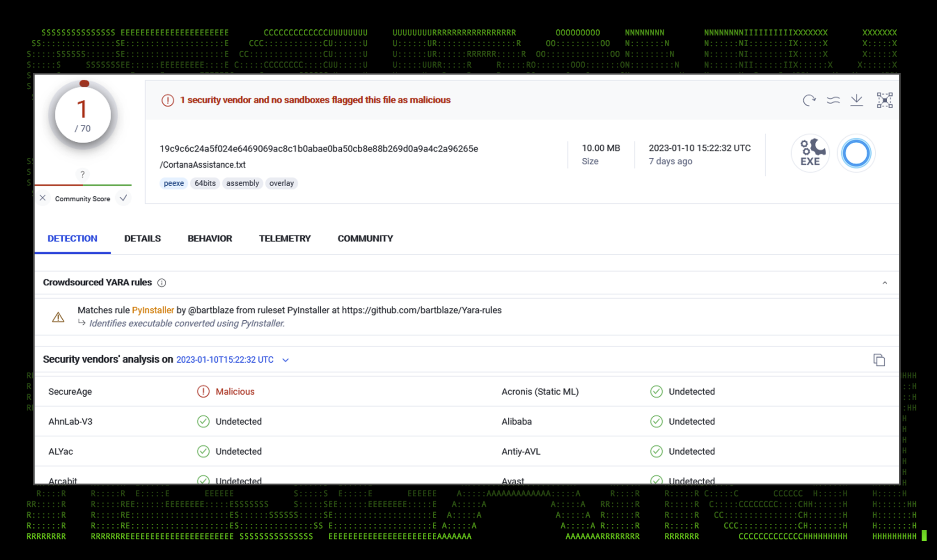Image resolution: width=937 pixels, height=560 pixels.
Task: Copy vendors' analysis with the copy icon
Action: coord(879,360)
